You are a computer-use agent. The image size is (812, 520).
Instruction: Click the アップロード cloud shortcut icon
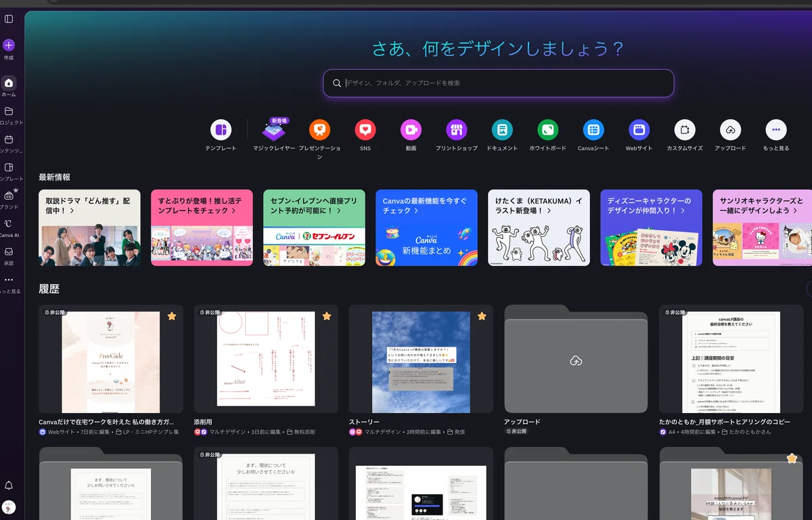pos(730,129)
